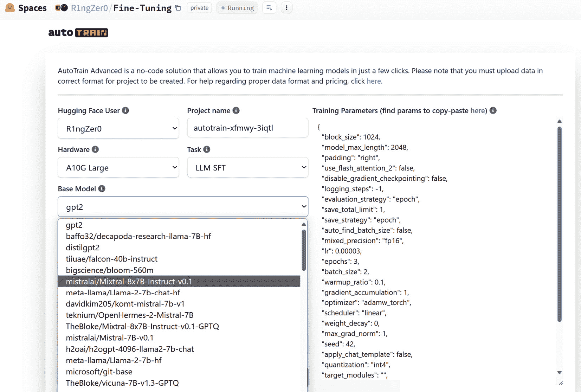Click the "mixed_precision": "fp16" line
The width and height of the screenshot is (581, 392).
[x=362, y=240]
